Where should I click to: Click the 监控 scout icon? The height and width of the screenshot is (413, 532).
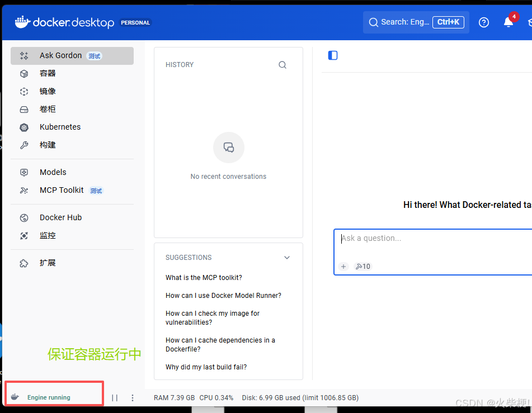pyautogui.click(x=24, y=236)
